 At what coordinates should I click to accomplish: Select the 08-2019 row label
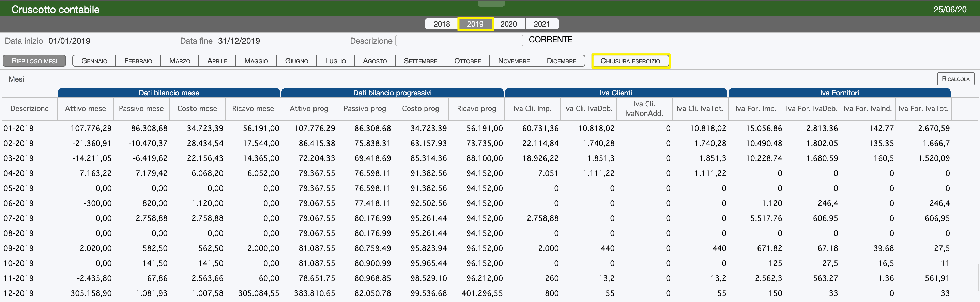pos(19,233)
